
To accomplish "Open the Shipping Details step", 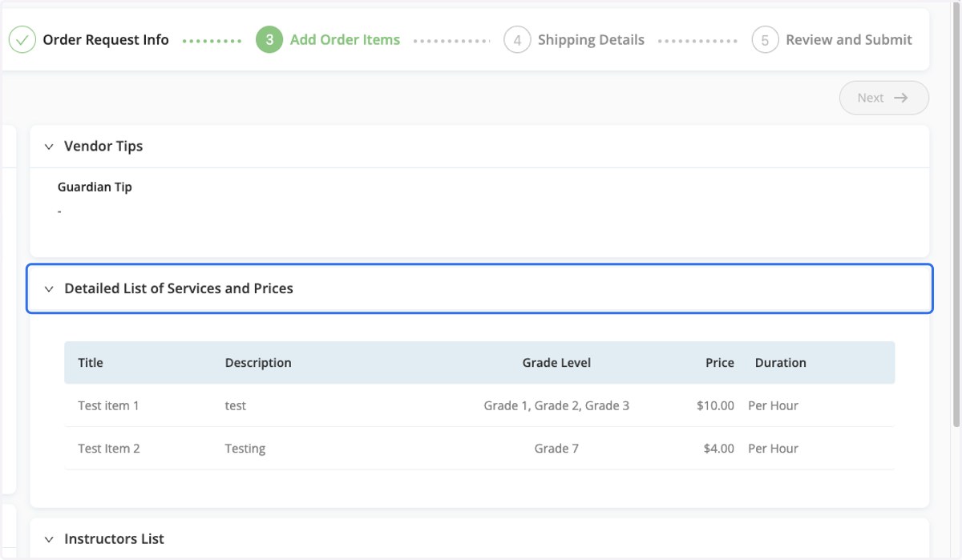I will [x=591, y=40].
